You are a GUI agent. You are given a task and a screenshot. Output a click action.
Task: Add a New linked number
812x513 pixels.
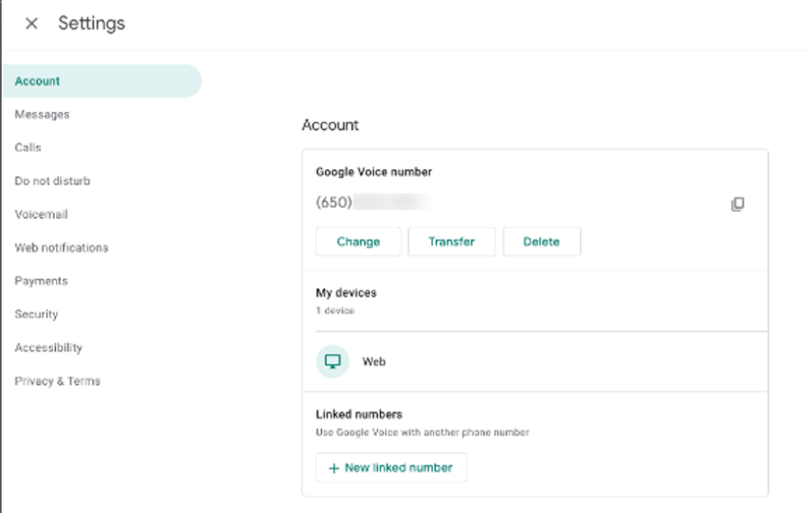coord(398,468)
